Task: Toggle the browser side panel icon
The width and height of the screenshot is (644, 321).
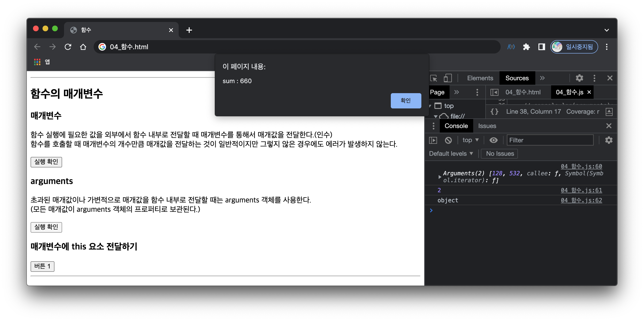Action: coord(542,47)
